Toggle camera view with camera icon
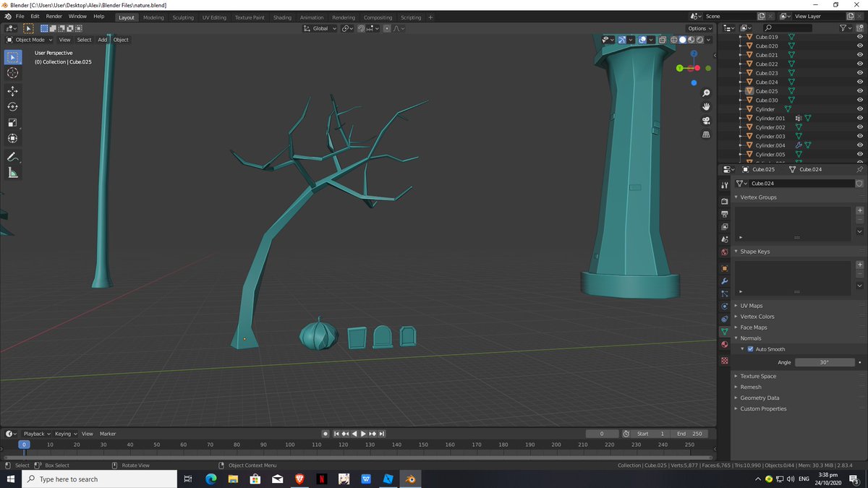Viewport: 868px width, 488px height. click(x=706, y=121)
